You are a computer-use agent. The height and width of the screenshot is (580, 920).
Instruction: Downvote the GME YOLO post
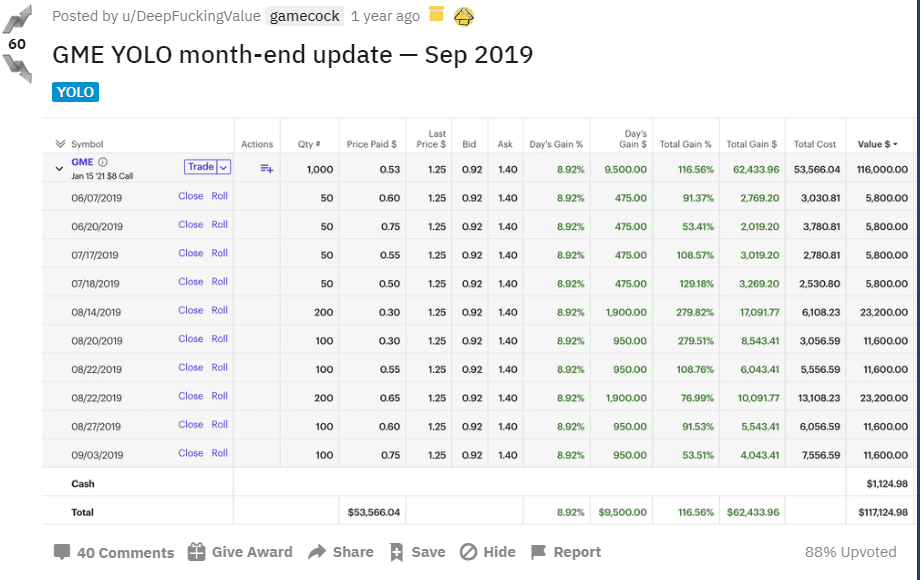pyautogui.click(x=17, y=68)
